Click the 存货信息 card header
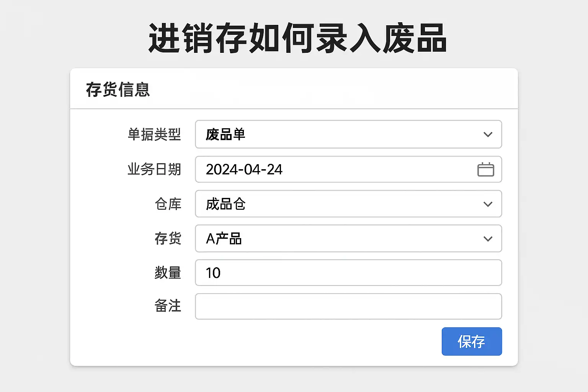Image resolution: width=588 pixels, height=392 pixels. point(118,90)
